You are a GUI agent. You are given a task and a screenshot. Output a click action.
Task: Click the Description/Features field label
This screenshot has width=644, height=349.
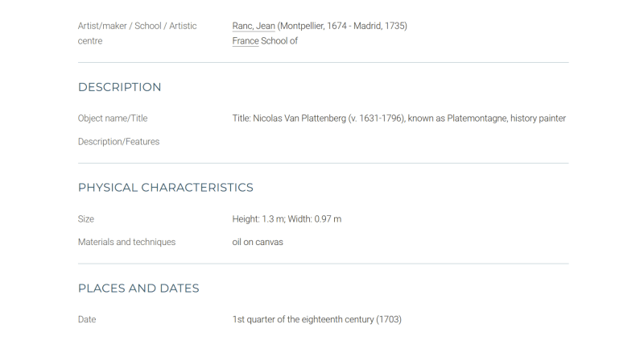(x=118, y=142)
